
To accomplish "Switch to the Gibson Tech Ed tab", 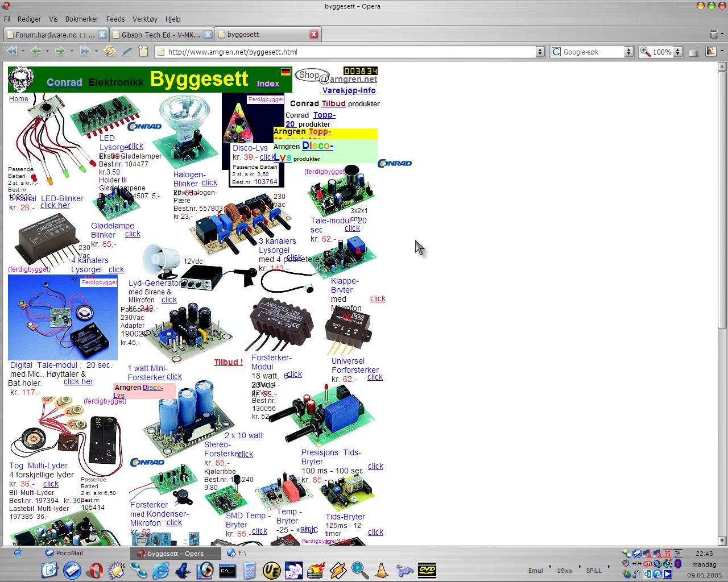I will (162, 35).
